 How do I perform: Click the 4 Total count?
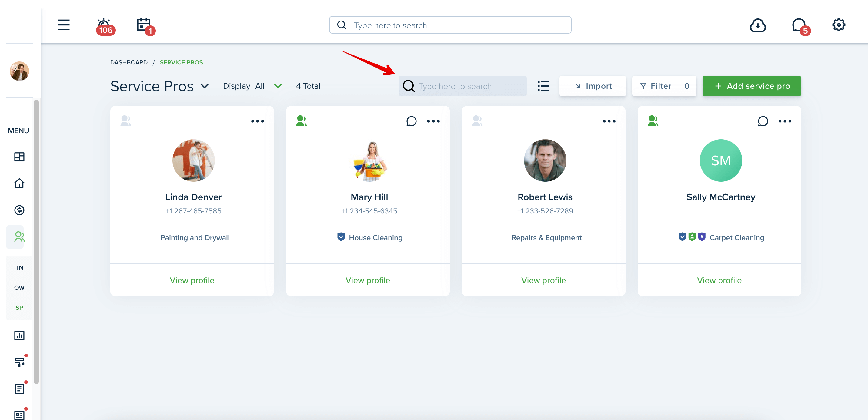coord(308,86)
